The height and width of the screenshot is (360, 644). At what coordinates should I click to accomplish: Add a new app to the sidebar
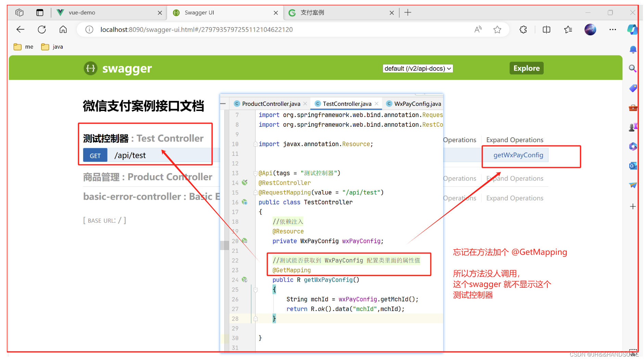coord(633,207)
